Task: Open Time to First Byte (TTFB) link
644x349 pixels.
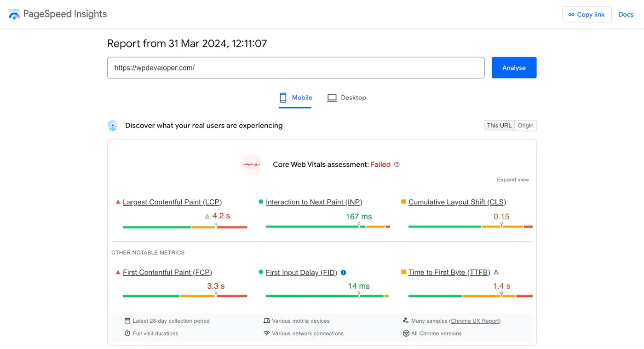Action: point(449,272)
